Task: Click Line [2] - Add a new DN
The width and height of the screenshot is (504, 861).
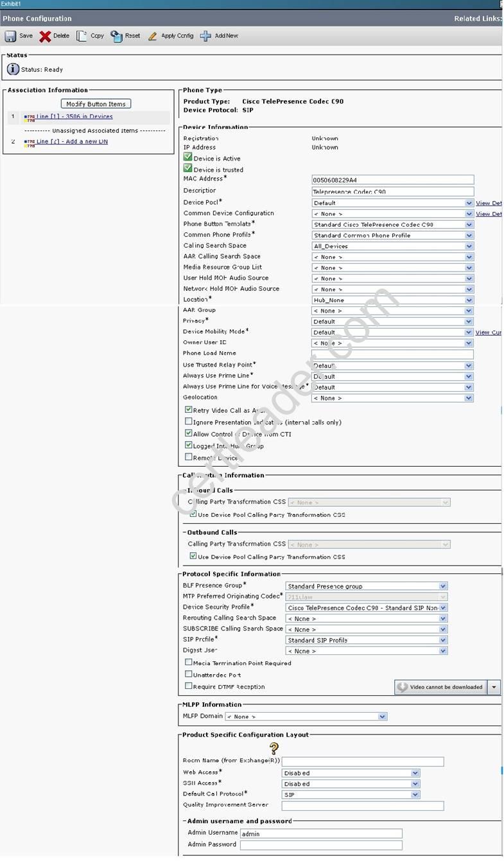Action: click(72, 142)
